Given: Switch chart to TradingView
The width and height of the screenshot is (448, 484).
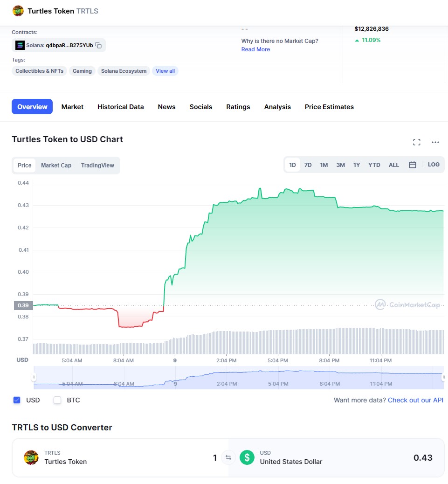Looking at the screenshot, I should tap(97, 166).
